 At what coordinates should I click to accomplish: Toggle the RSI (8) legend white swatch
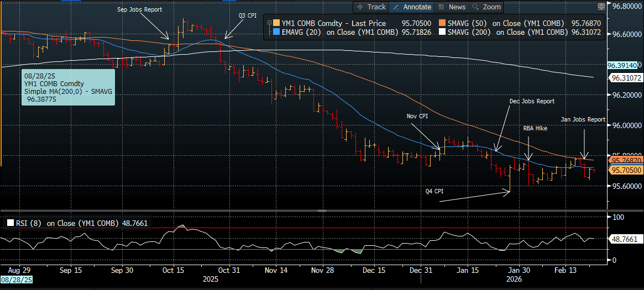10,224
